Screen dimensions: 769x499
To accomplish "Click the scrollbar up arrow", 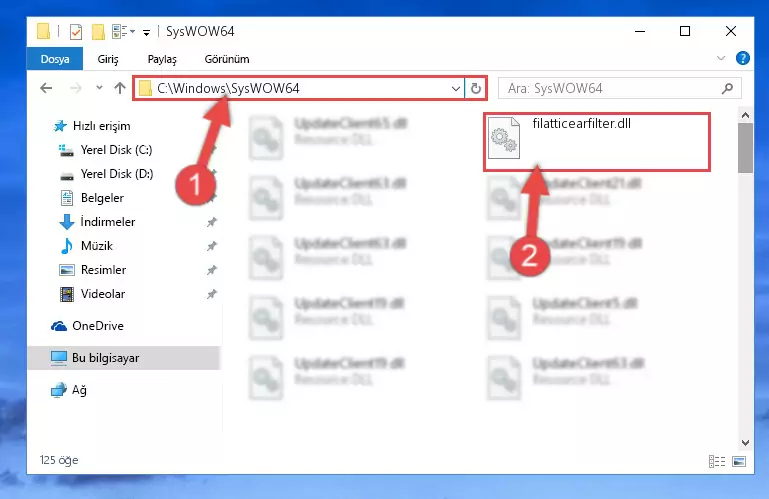I will [745, 115].
